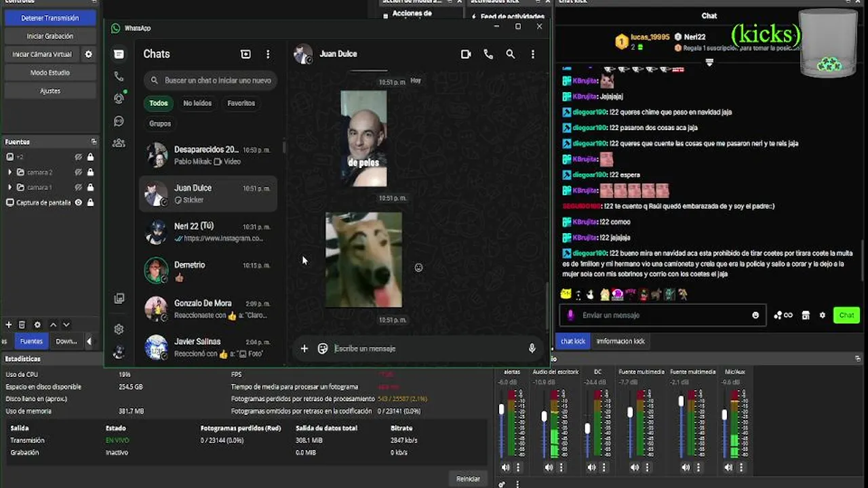This screenshot has width=868, height=488.
Task: Open options menu for alertas audio channel
Action: [x=518, y=468]
